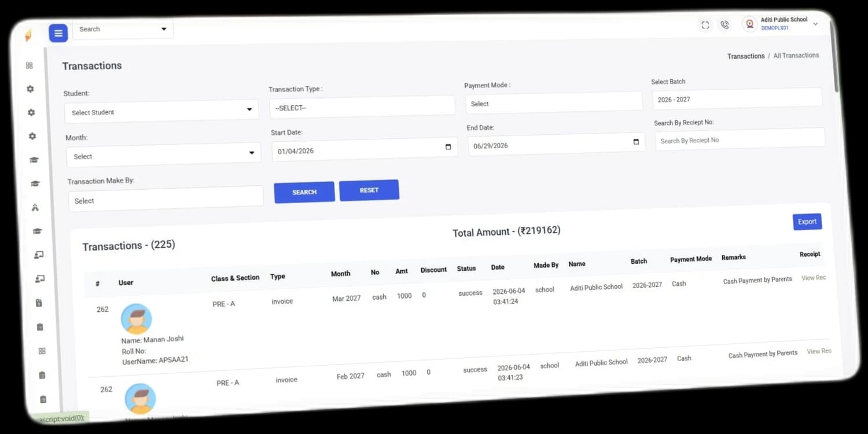Open View Rec link for Mar 2027 row
This screenshot has width=868, height=434.
point(814,278)
